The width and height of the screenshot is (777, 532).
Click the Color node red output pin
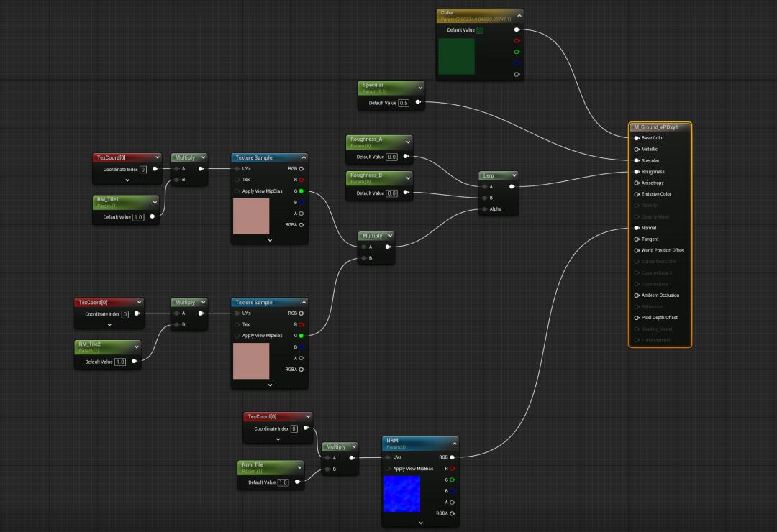pos(517,40)
